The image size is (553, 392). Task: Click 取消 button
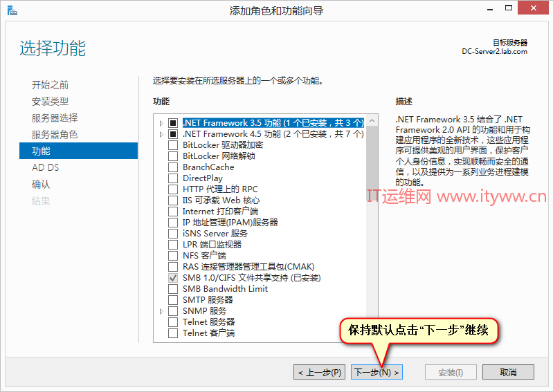tap(508, 372)
